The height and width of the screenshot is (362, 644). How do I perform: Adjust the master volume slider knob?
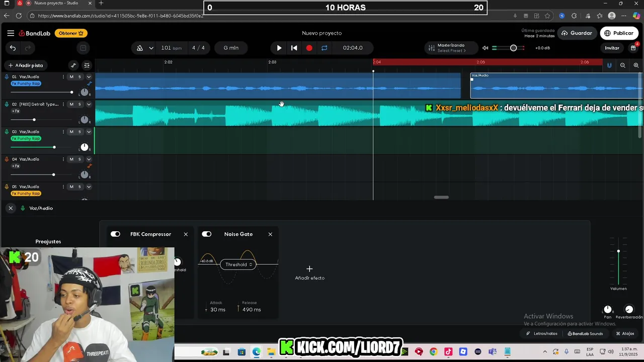(x=513, y=48)
